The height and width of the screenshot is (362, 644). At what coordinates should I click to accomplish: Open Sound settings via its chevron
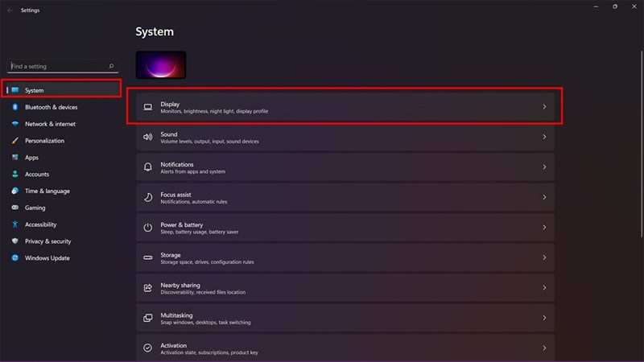coord(544,137)
